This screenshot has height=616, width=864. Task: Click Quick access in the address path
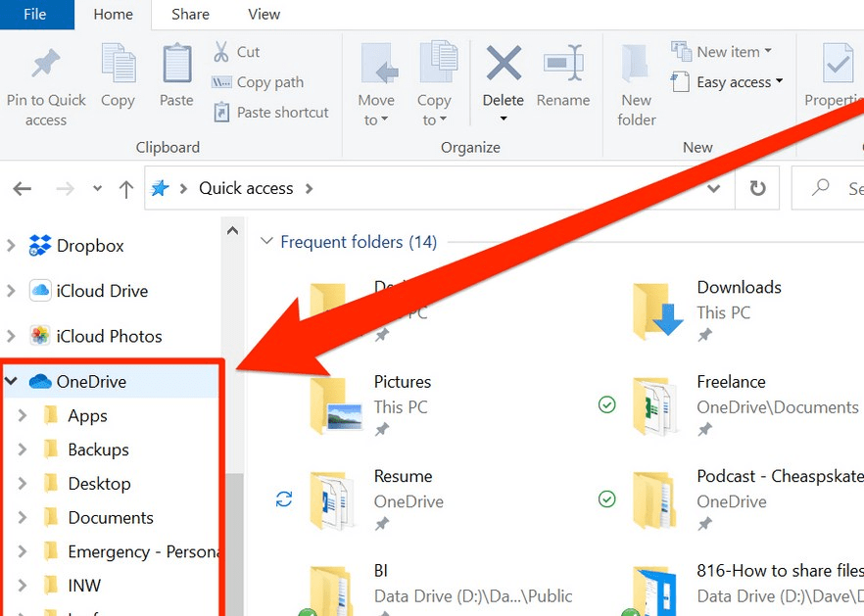246,188
